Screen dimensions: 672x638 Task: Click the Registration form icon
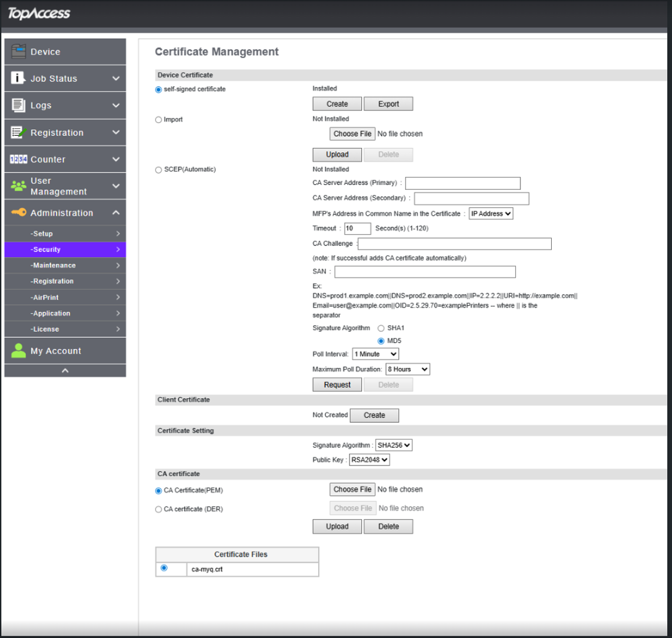(x=18, y=133)
